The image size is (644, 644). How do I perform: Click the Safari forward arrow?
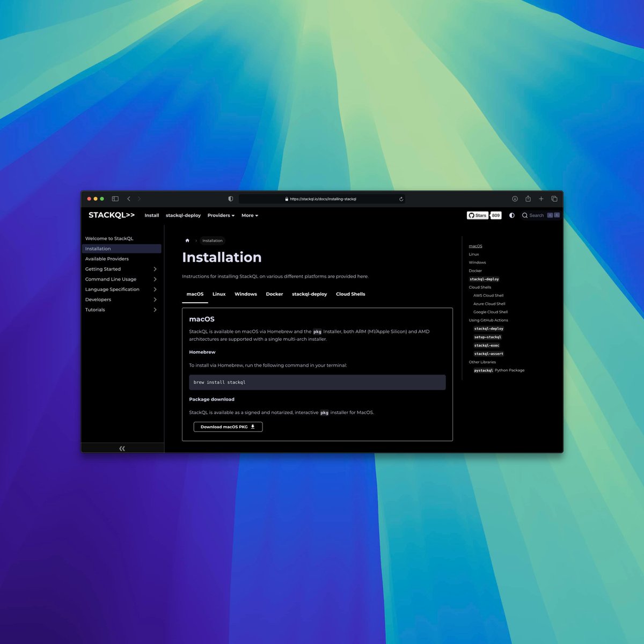coord(139,199)
